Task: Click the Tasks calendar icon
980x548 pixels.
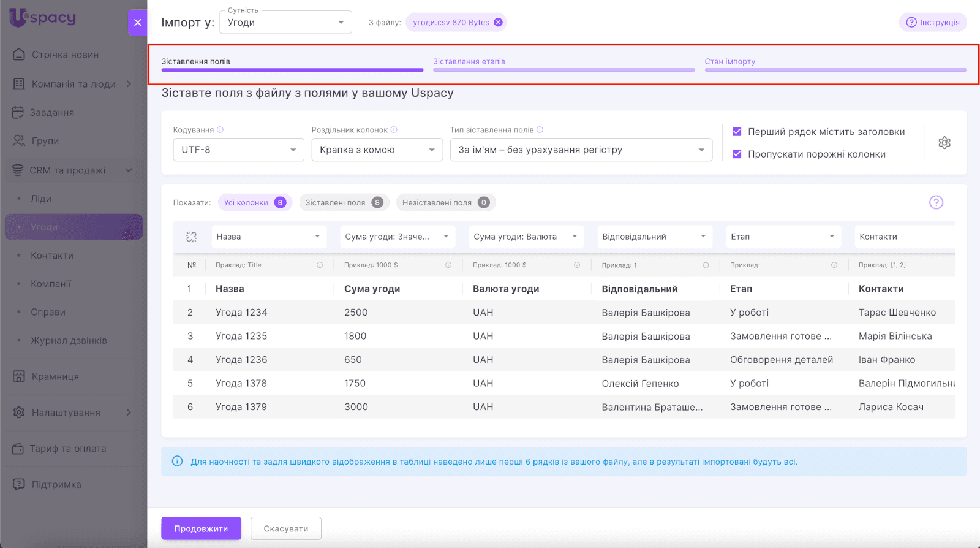Action: click(18, 112)
